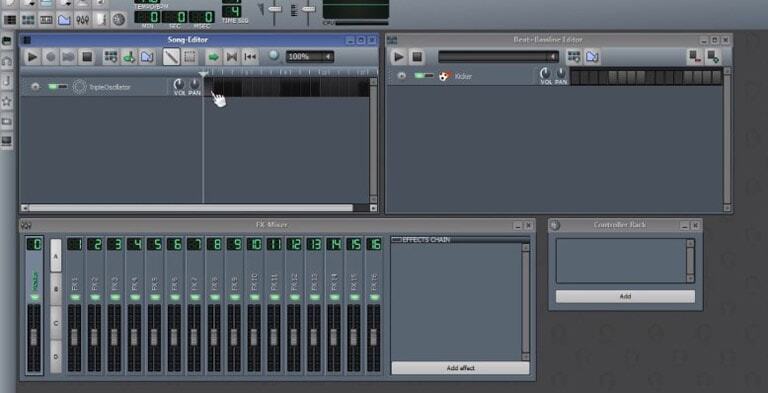Viewport: 768px width, 393px height.
Task: Mute FX 1 channel in FX-Mixer
Action: [x=74, y=297]
